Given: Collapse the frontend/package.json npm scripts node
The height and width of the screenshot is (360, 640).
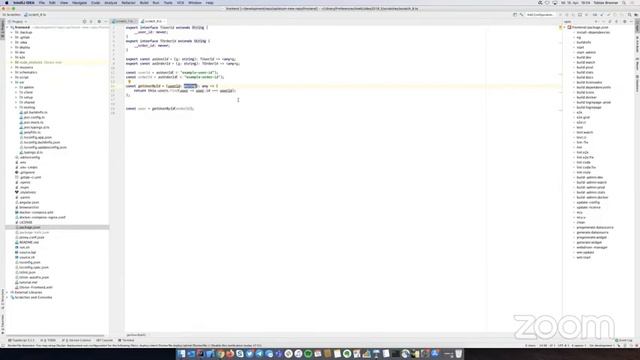Looking at the screenshot, I should pos(564,27).
